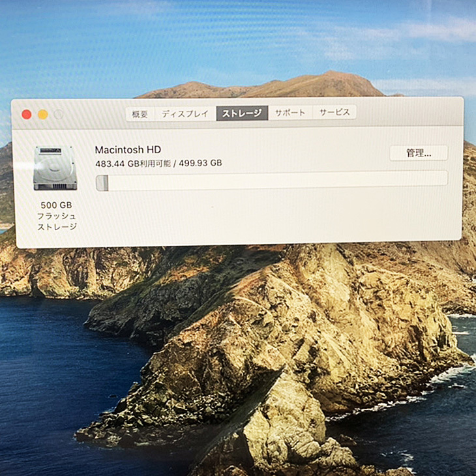Click the empty free-space part of storage bar
The image size is (476, 476).
click(x=274, y=179)
